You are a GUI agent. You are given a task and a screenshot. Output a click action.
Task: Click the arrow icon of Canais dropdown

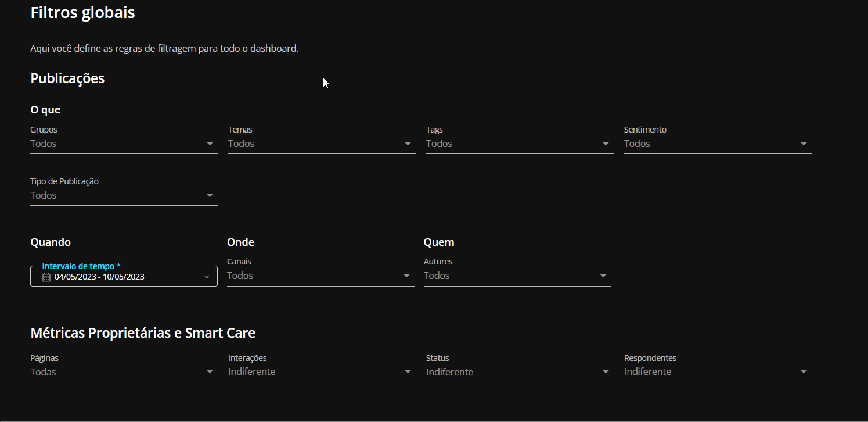(x=406, y=276)
